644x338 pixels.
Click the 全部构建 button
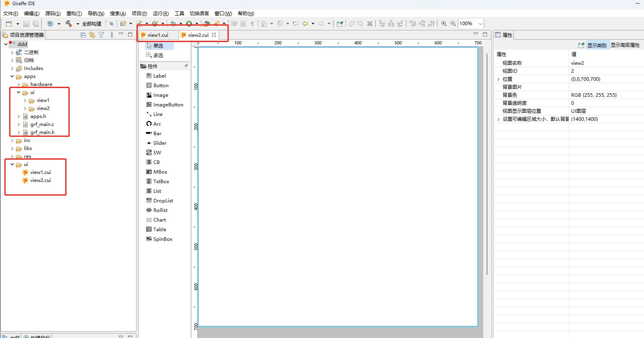(x=92, y=24)
